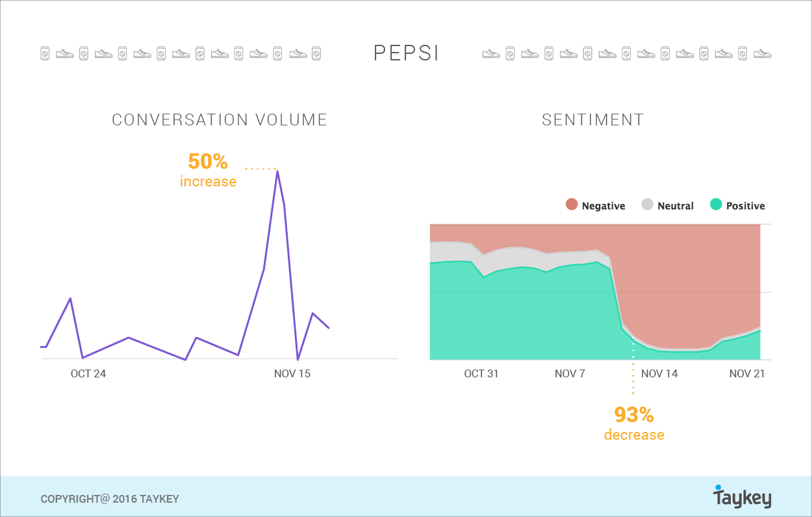Click the first sneaker icon at far left
The image size is (812, 517).
click(x=64, y=54)
